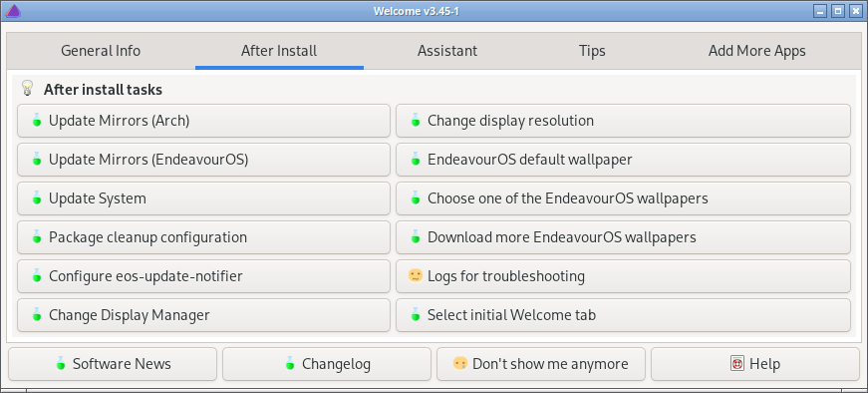Click the lightbulb icon beside After install tasks

coord(27,88)
